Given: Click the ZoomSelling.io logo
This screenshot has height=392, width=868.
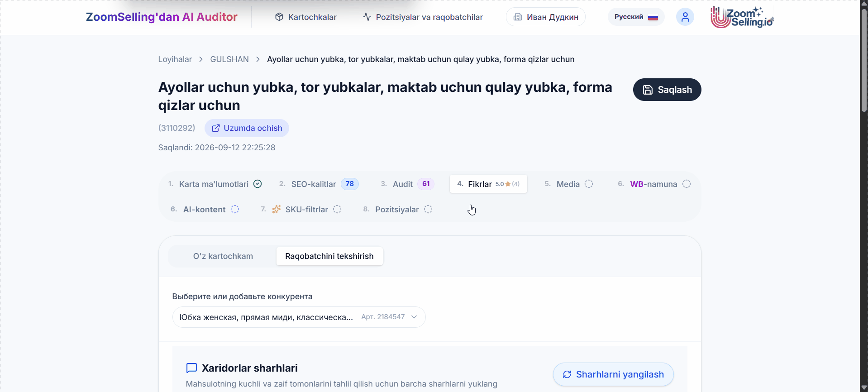Looking at the screenshot, I should [x=742, y=17].
